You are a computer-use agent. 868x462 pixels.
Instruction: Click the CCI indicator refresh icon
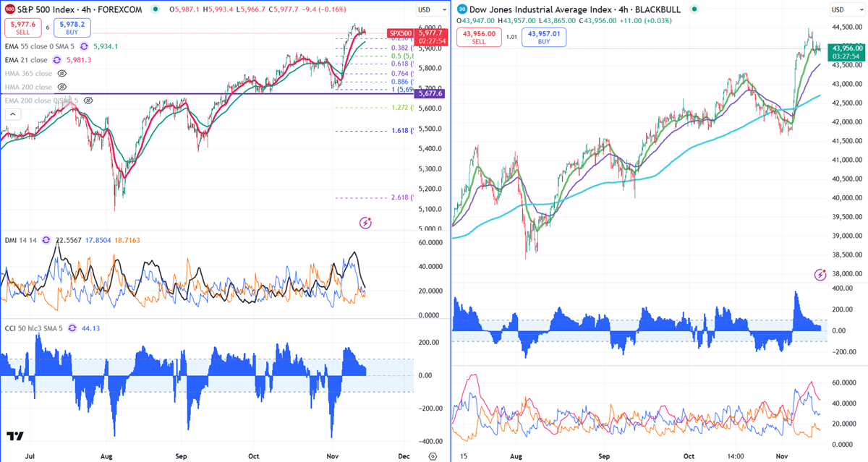tap(72, 328)
